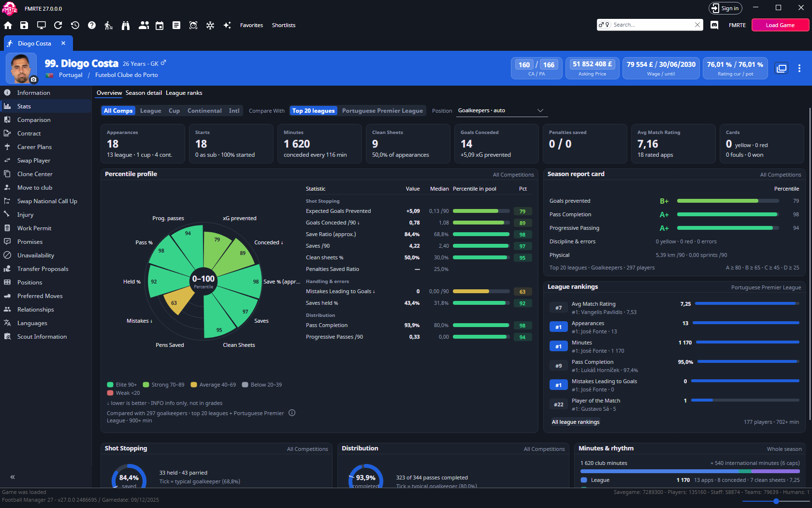Screen dimensions: 812x508
Task: Open Shortlists in the top toolbar
Action: tap(284, 25)
